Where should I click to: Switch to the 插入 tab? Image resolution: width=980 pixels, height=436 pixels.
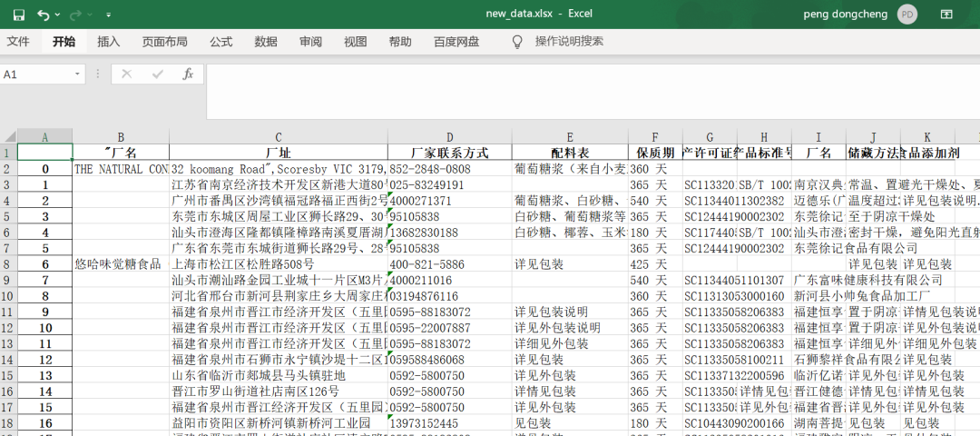point(109,42)
